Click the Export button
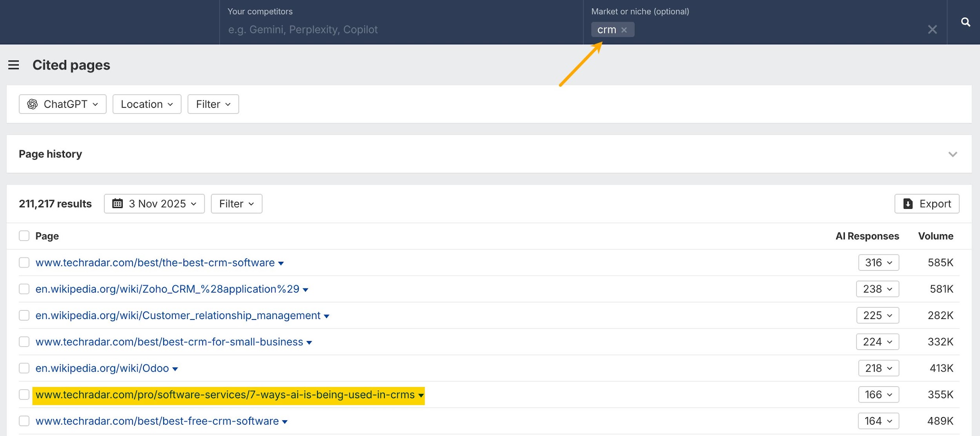The image size is (980, 436). point(927,204)
